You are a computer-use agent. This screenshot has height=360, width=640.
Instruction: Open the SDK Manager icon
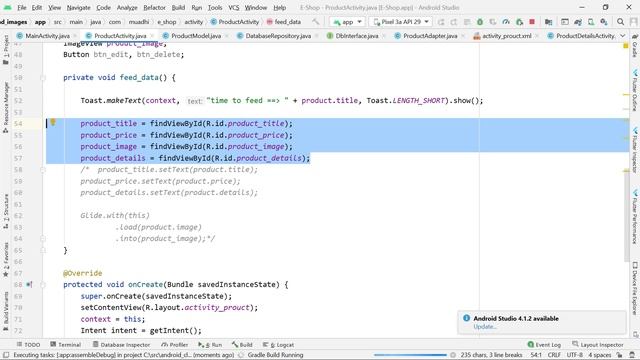(x=604, y=22)
